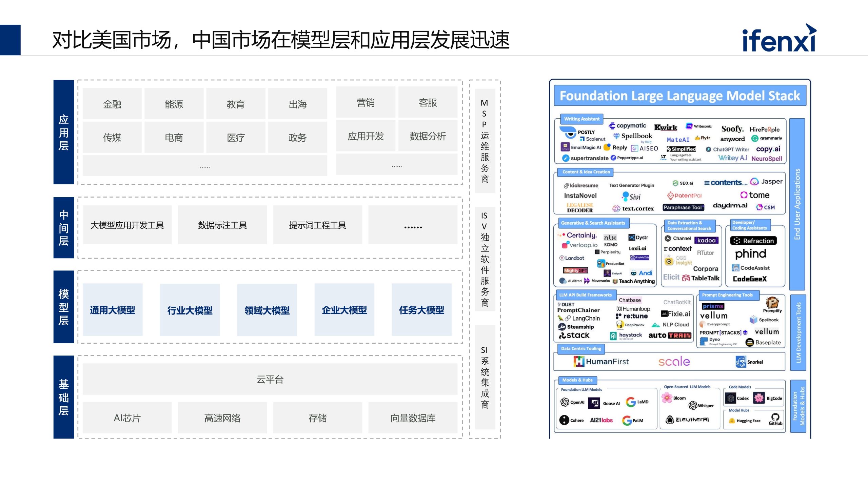Click the BigCode logo
This screenshot has width=868, height=488.
pyautogui.click(x=768, y=398)
